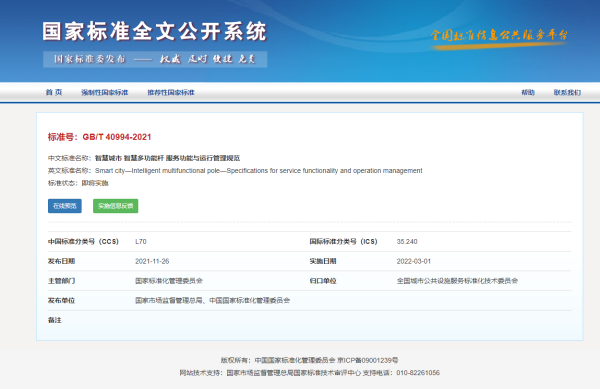Screen dimensions: 600x389
Task: Open 推荐性国家标准 navigation link
Action: pos(171,93)
